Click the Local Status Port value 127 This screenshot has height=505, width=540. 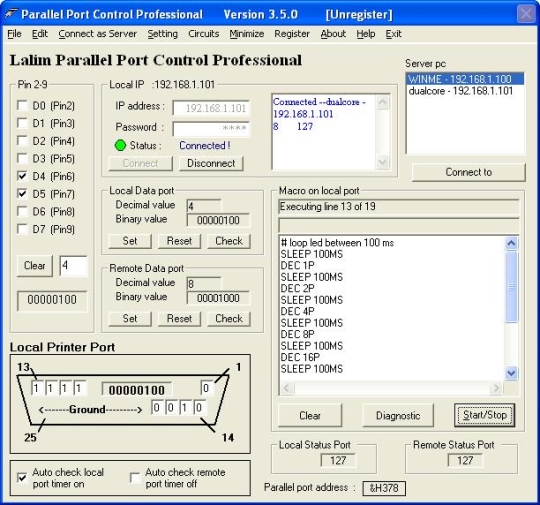[x=338, y=461]
